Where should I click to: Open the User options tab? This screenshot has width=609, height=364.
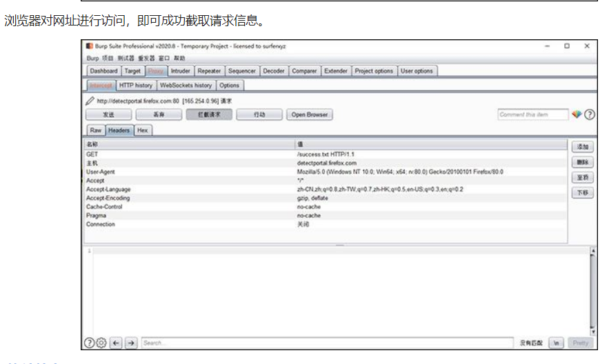tap(417, 71)
